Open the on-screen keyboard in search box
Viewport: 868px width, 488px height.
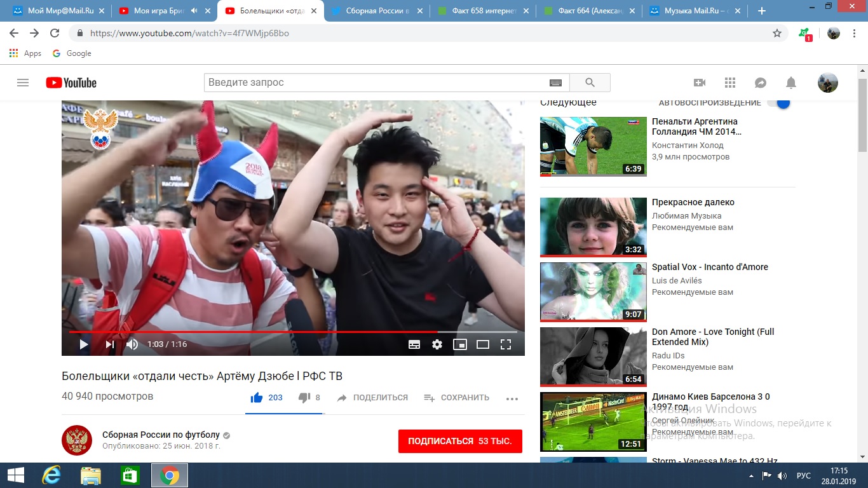555,83
